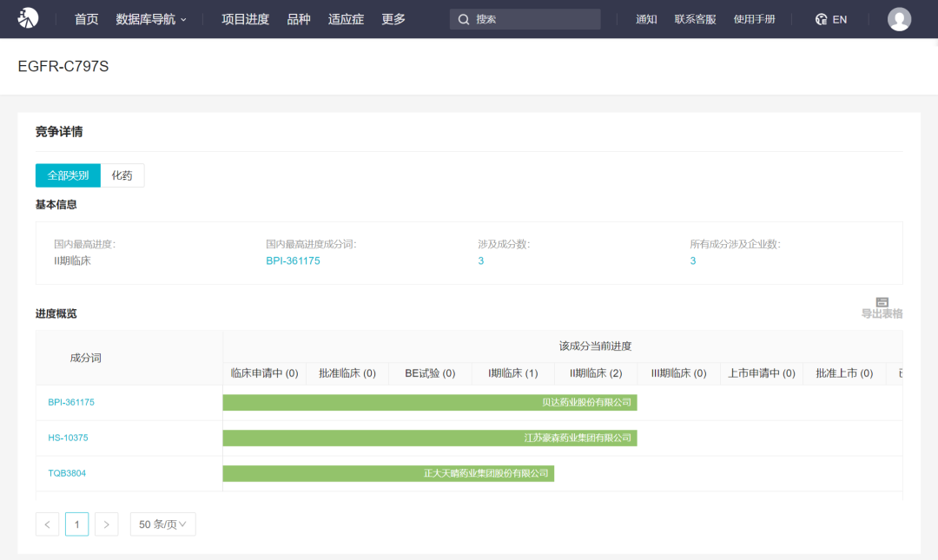Viewport: 938px width, 560px height.
Task: Click the site logo icon
Action: click(x=29, y=18)
